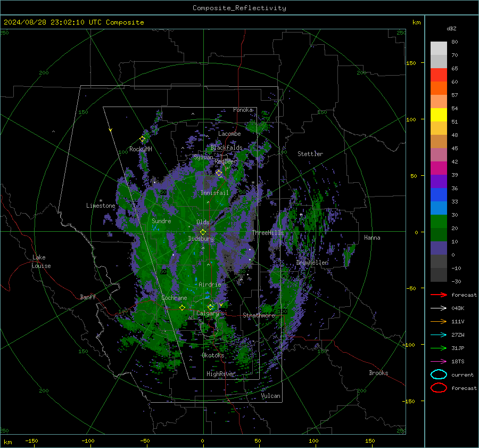Click the Composite_Reflectivity title text
Image resolution: width=479 pixels, height=448 pixels.
tap(240, 8)
